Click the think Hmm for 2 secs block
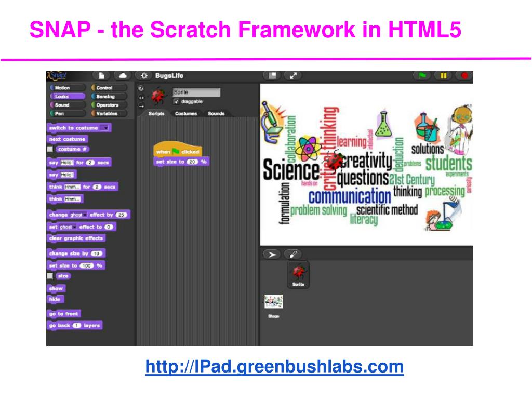The width and height of the screenshot is (532, 399). [83, 187]
